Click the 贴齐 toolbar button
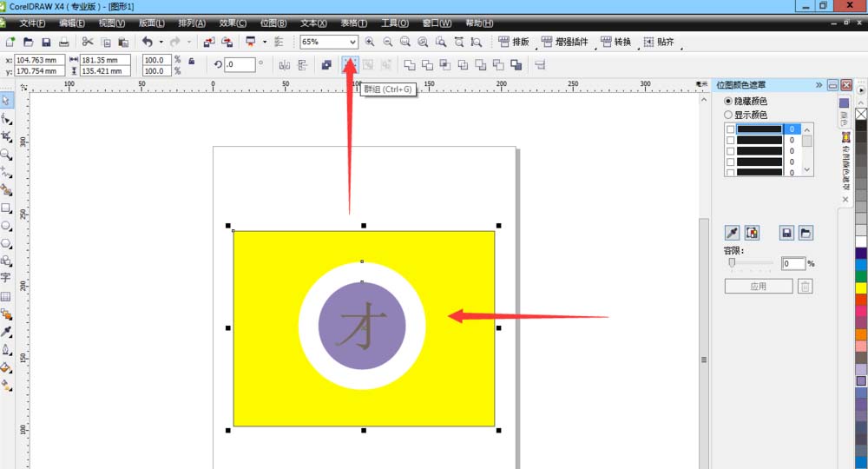868x469 pixels. [x=659, y=42]
